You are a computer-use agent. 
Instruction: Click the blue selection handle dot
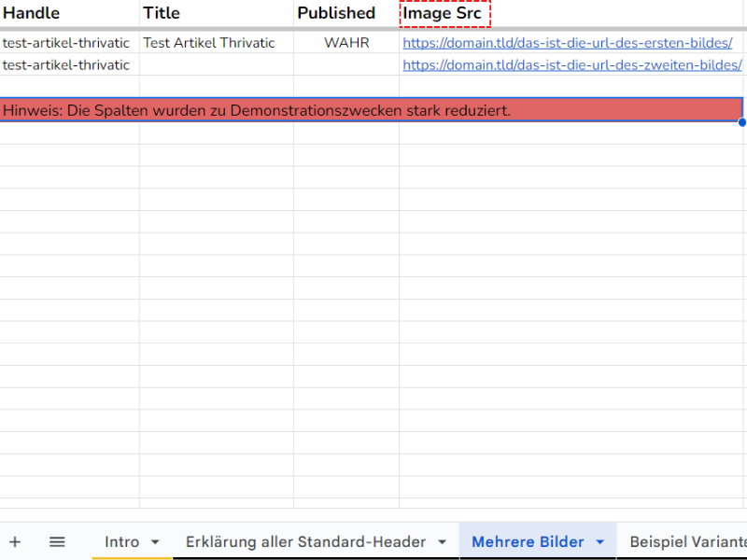(x=741, y=122)
